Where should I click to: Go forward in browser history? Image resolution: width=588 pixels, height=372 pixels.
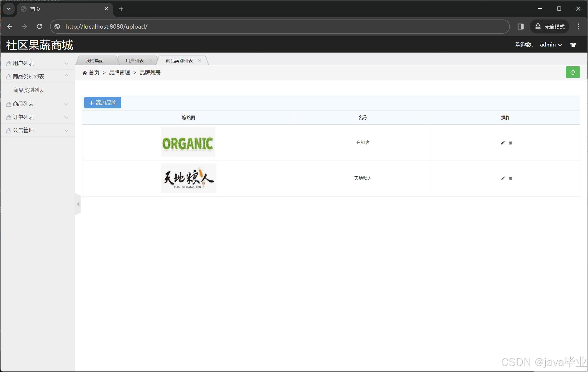point(25,26)
